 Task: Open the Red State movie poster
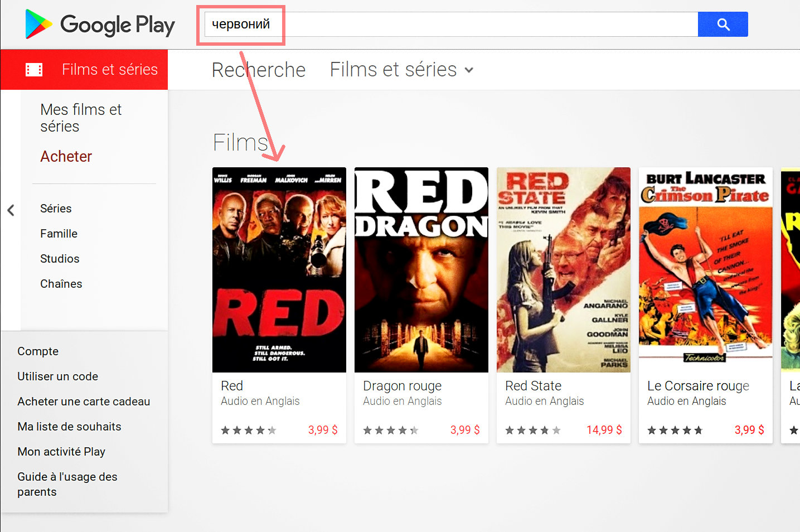pos(564,270)
